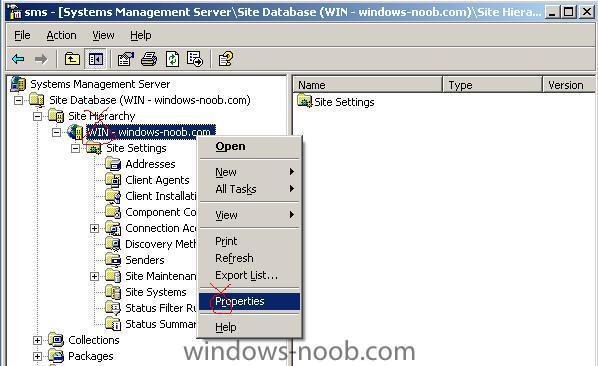This screenshot has height=366, width=598.
Task: Click the Client Installation Methods icon
Action: click(113, 196)
